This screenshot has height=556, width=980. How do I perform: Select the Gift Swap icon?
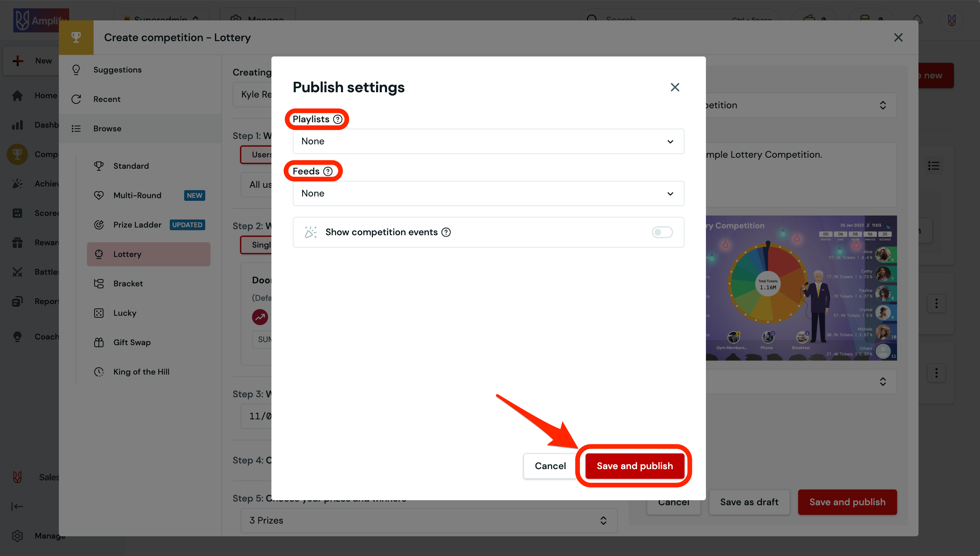[99, 342]
